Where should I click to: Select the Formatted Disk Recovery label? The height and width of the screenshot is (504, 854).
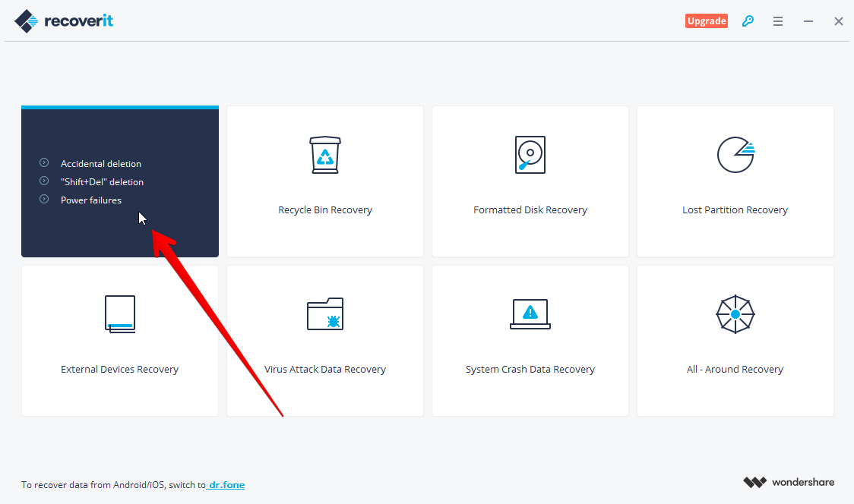(530, 209)
